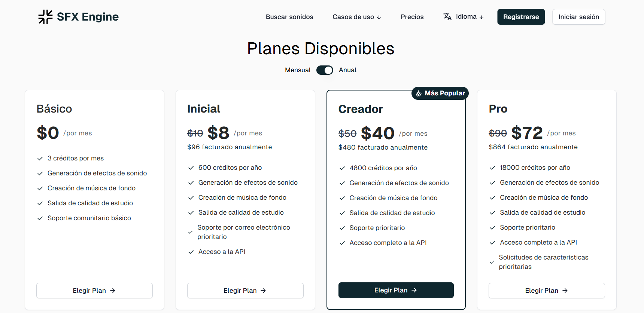The height and width of the screenshot is (313, 644).
Task: Click checkmark beside 18000 créditos por año
Action: click(492, 168)
